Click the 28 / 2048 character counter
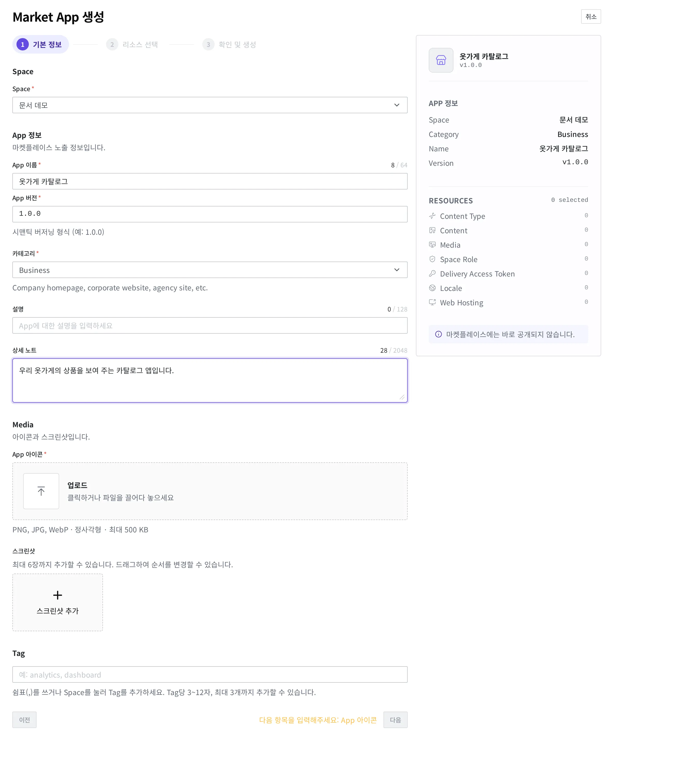The height and width of the screenshot is (762, 700). tap(393, 351)
